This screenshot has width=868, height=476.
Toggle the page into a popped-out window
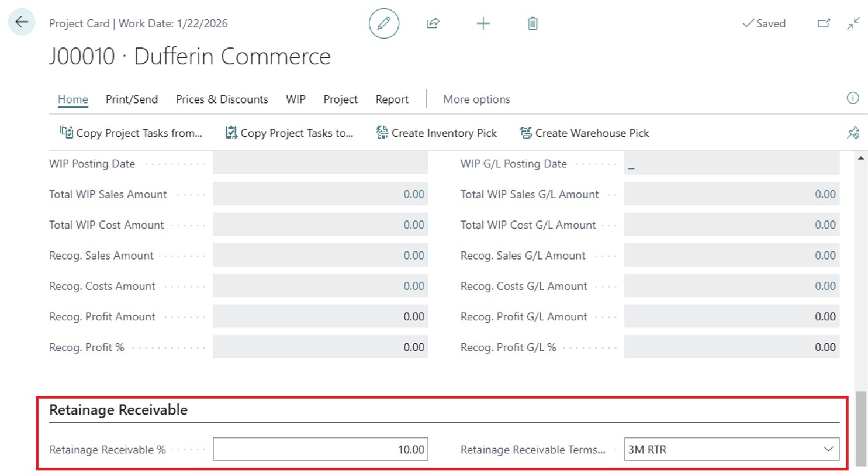824,23
